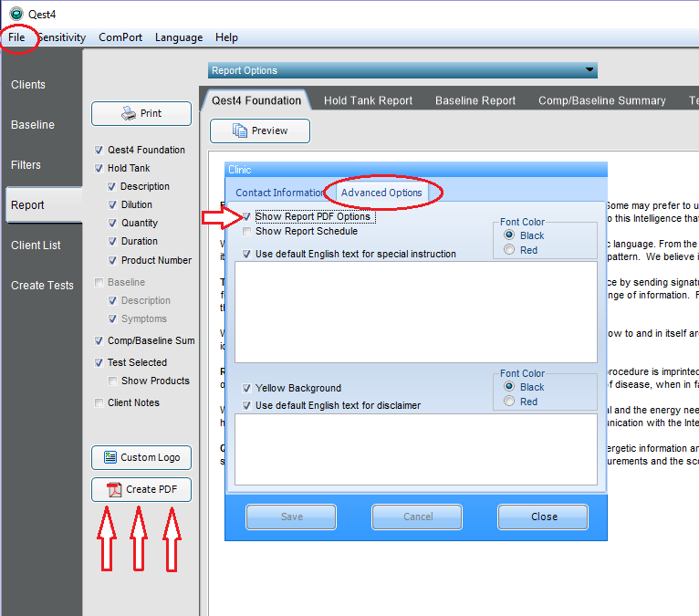The image size is (699, 616).
Task: Switch to Contact Information tab
Action: click(x=280, y=193)
